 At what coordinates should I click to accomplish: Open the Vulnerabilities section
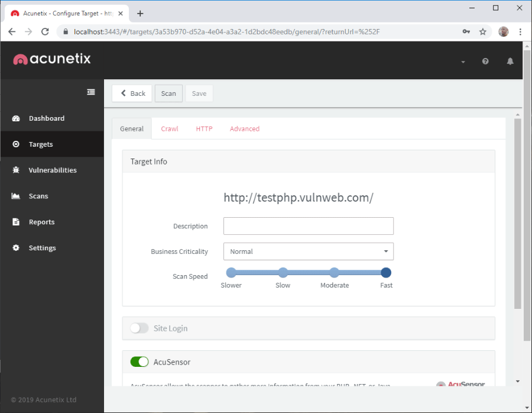pos(53,170)
